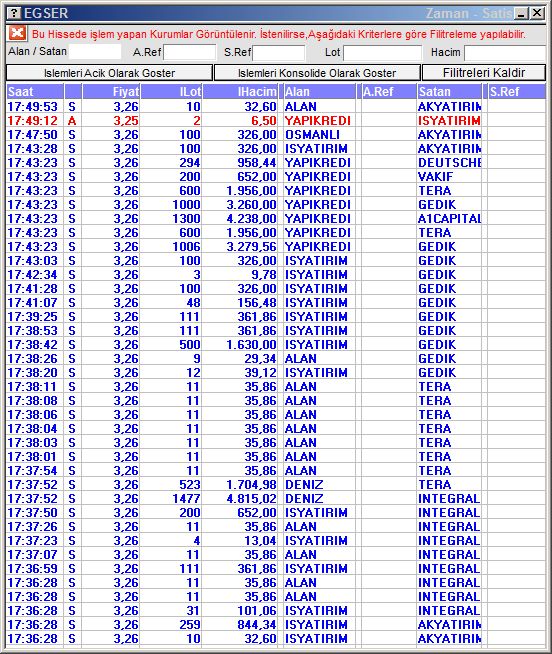Select the red 17:49:12 row time
The width and height of the screenshot is (552, 654).
[x=33, y=121]
